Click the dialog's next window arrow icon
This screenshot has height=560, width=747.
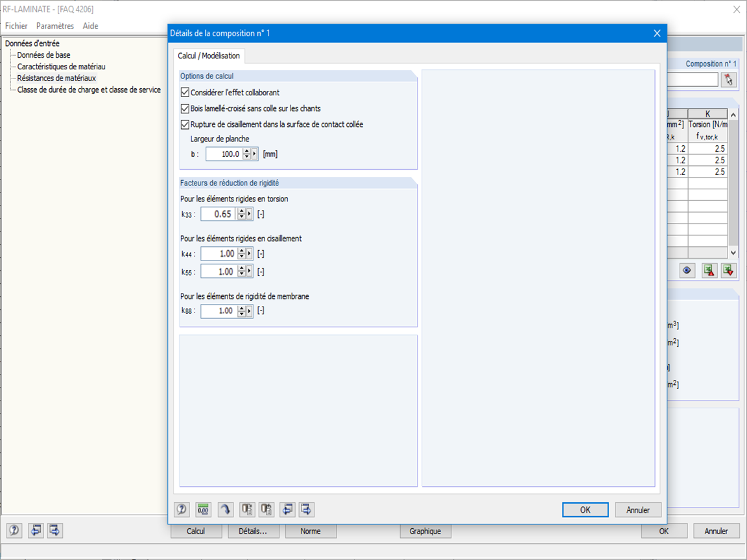pyautogui.click(x=306, y=509)
